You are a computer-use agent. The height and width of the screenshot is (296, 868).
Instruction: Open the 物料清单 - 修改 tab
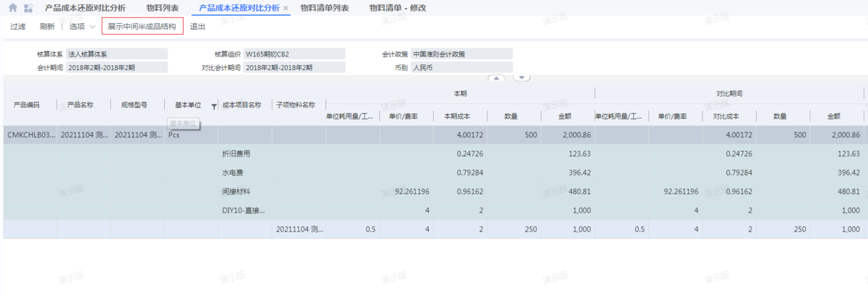397,8
